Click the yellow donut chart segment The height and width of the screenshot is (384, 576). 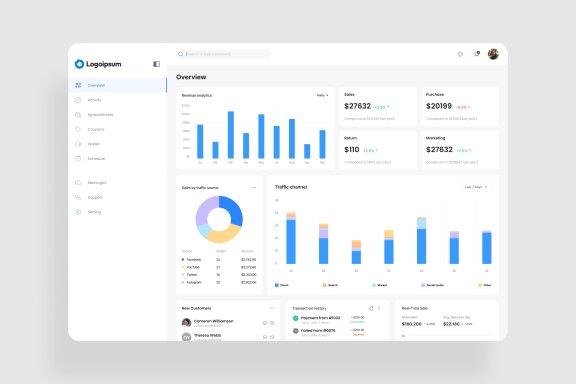pos(224,236)
